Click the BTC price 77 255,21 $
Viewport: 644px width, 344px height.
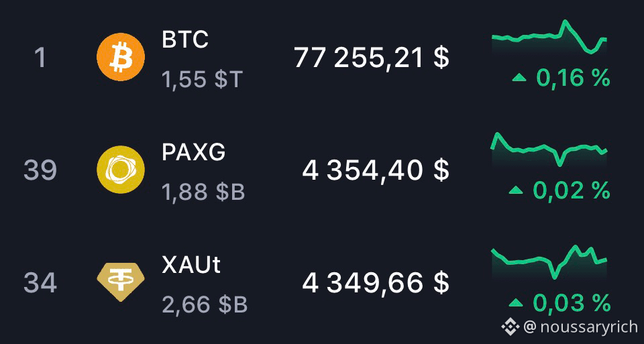[x=371, y=58]
